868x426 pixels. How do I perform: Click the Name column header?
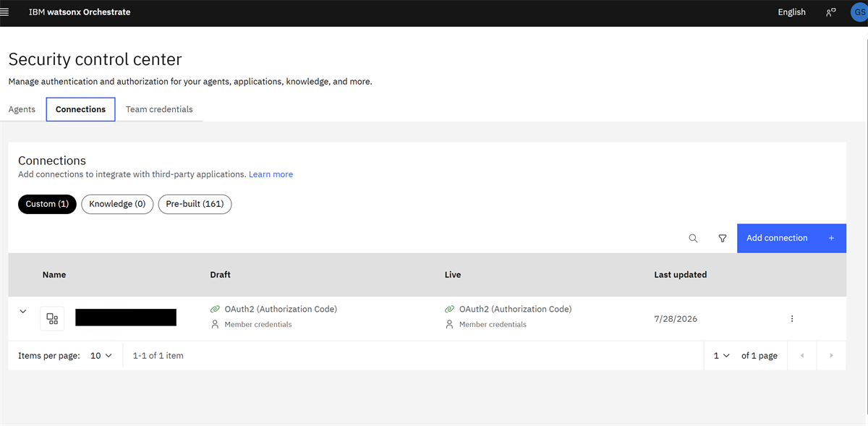pos(54,275)
